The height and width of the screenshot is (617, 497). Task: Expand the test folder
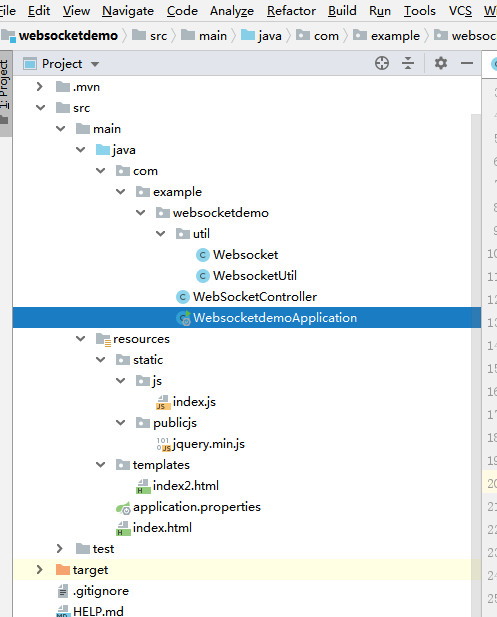click(x=60, y=549)
